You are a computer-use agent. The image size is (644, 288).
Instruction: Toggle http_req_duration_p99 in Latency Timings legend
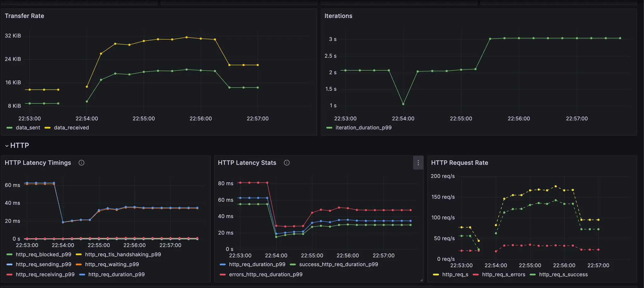116,274
